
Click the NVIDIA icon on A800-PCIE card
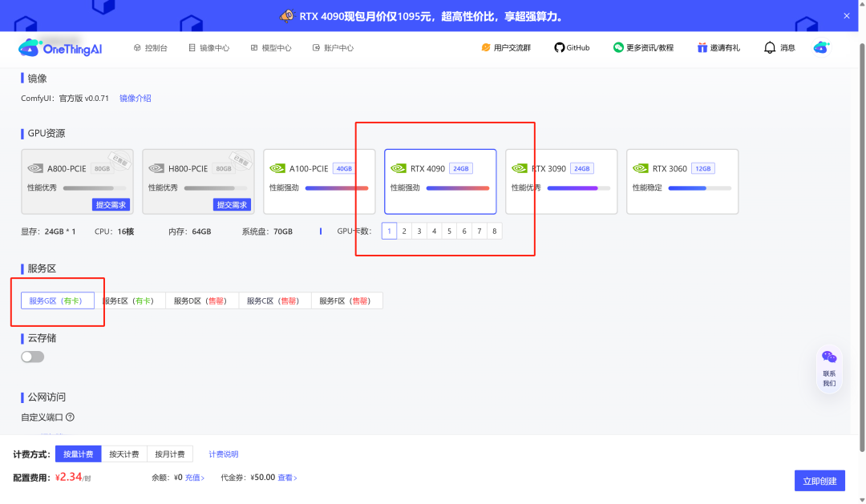tap(35, 168)
